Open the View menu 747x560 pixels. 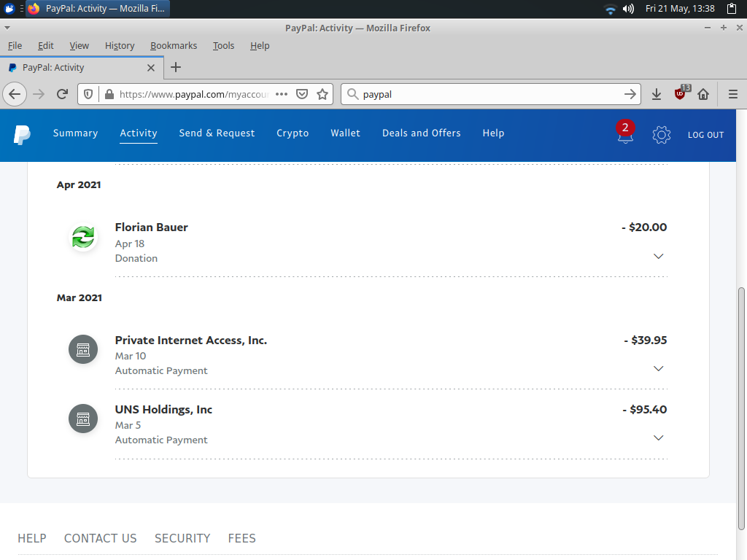click(x=79, y=46)
